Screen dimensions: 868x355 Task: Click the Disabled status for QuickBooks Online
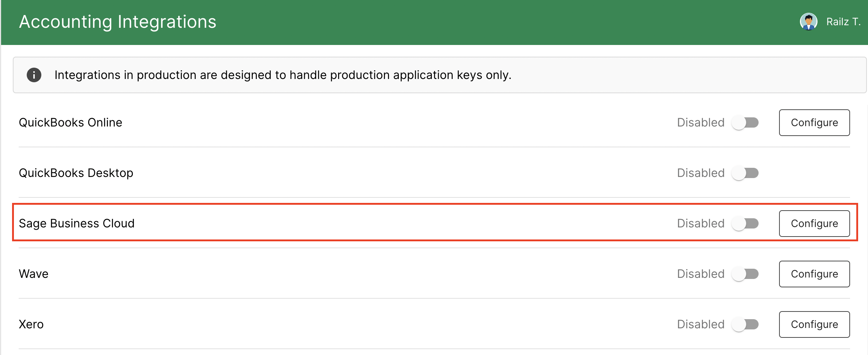pos(700,122)
